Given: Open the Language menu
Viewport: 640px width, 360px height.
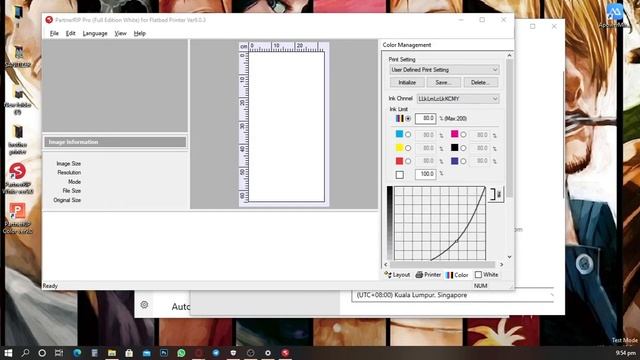Looking at the screenshot, I should tap(95, 33).
